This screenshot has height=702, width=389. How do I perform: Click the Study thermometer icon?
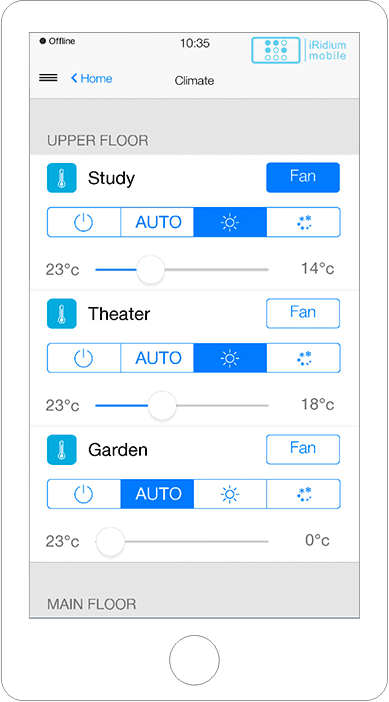click(62, 178)
